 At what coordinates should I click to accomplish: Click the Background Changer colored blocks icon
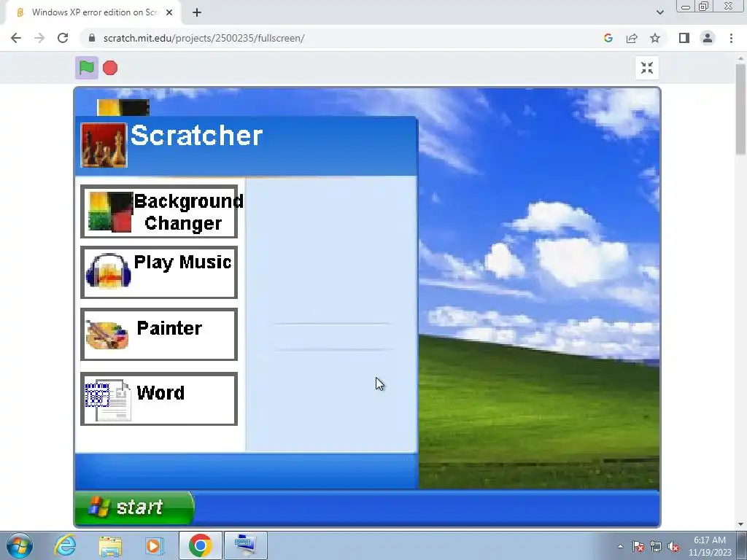(111, 212)
